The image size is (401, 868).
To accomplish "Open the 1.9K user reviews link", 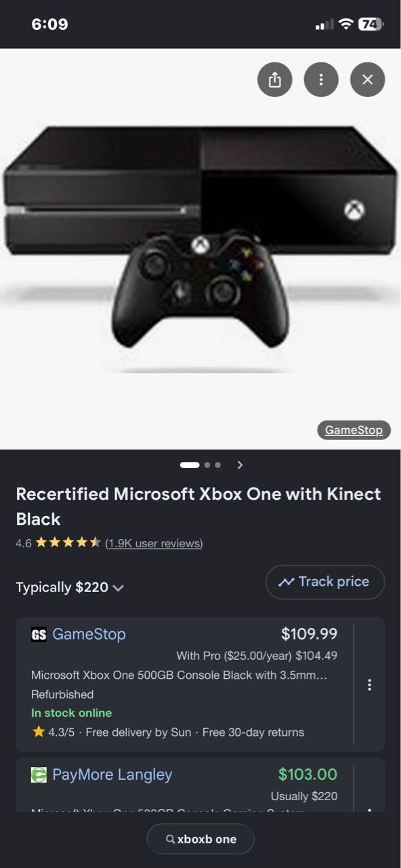I will (x=154, y=543).
